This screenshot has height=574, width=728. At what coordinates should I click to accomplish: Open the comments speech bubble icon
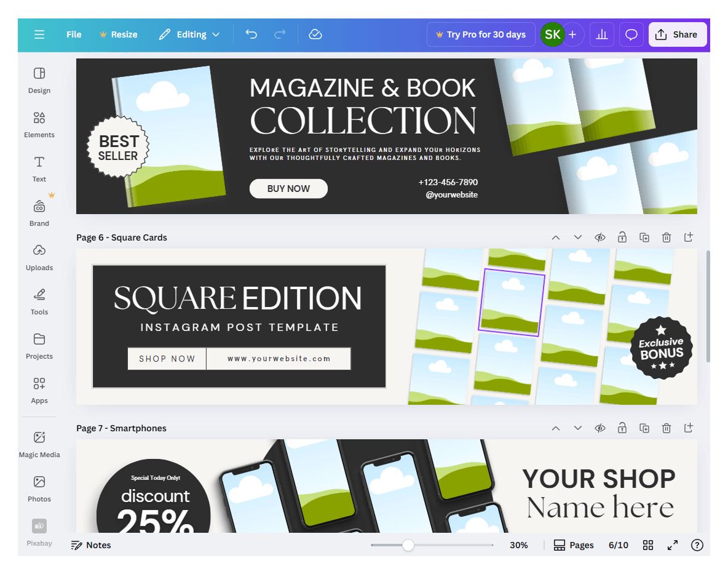631,34
